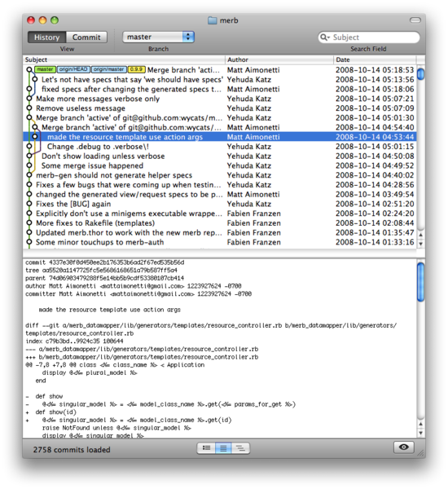Image resolution: width=448 pixels, height=489 pixels.
Task: Select commit 'fixed specs after changing the generated specs'
Action: (x=220, y=89)
